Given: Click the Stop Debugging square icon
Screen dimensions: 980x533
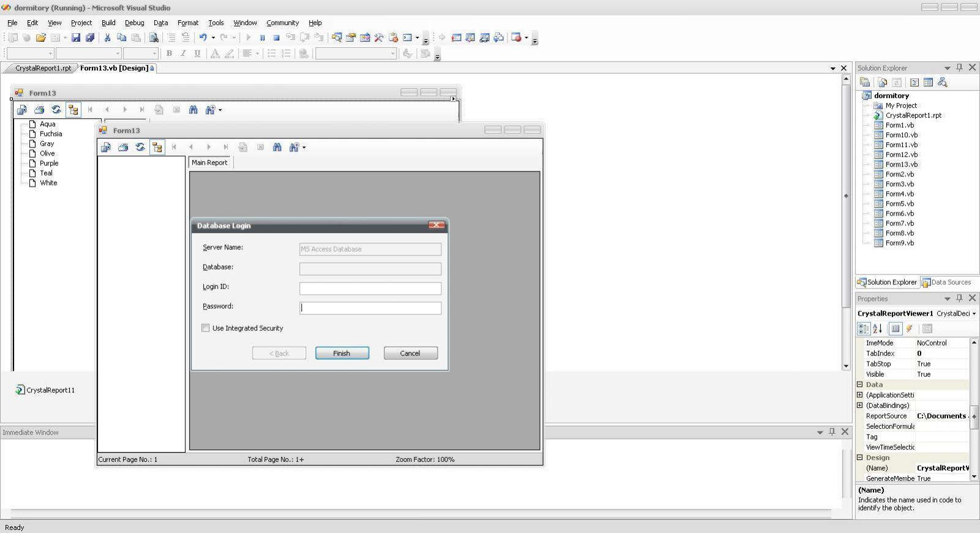Looking at the screenshot, I should click(x=276, y=37).
